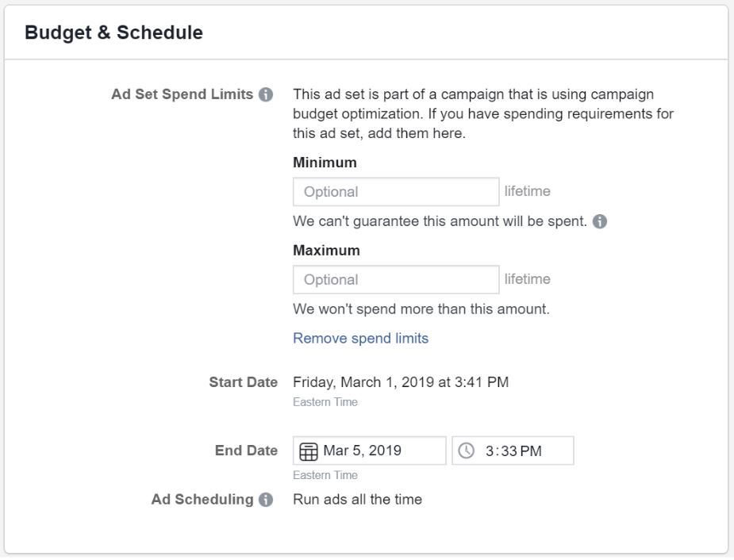The image size is (734, 560).
Task: Click the clock icon in end time
Action: 467,451
